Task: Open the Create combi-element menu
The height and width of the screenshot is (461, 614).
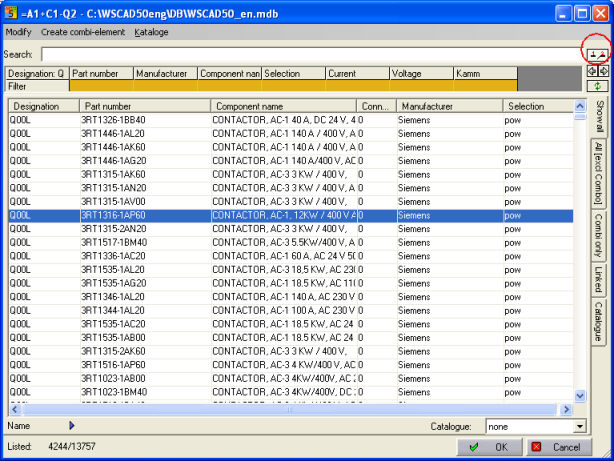Action: 83,32
